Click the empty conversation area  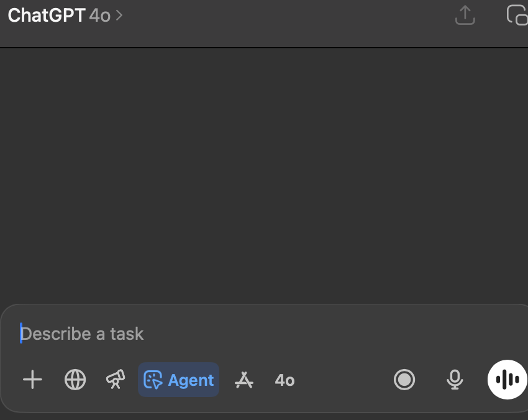pyautogui.click(x=264, y=175)
